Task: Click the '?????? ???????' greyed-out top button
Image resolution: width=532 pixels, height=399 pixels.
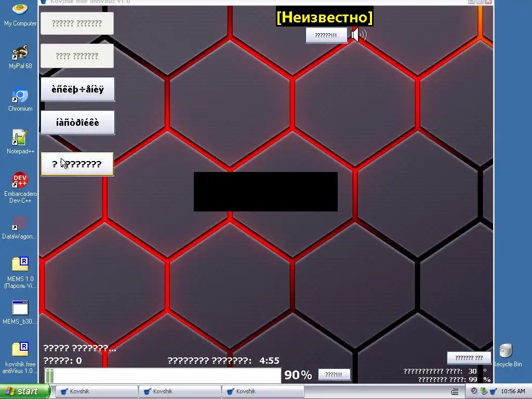Action: [x=77, y=23]
